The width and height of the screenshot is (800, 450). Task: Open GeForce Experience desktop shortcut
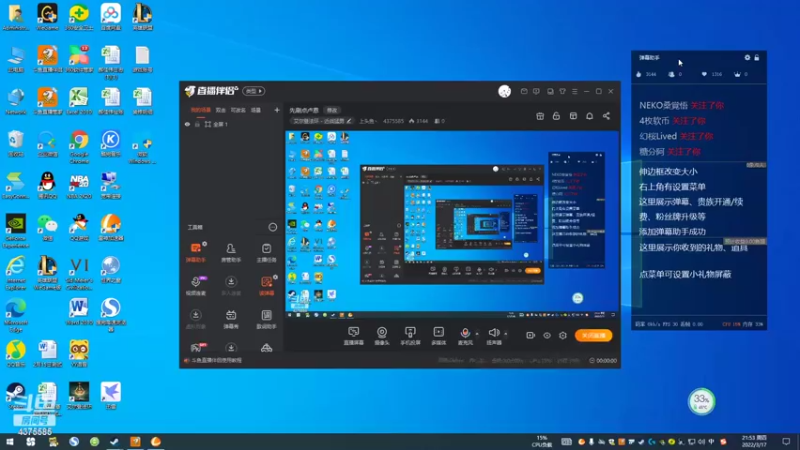[16, 231]
